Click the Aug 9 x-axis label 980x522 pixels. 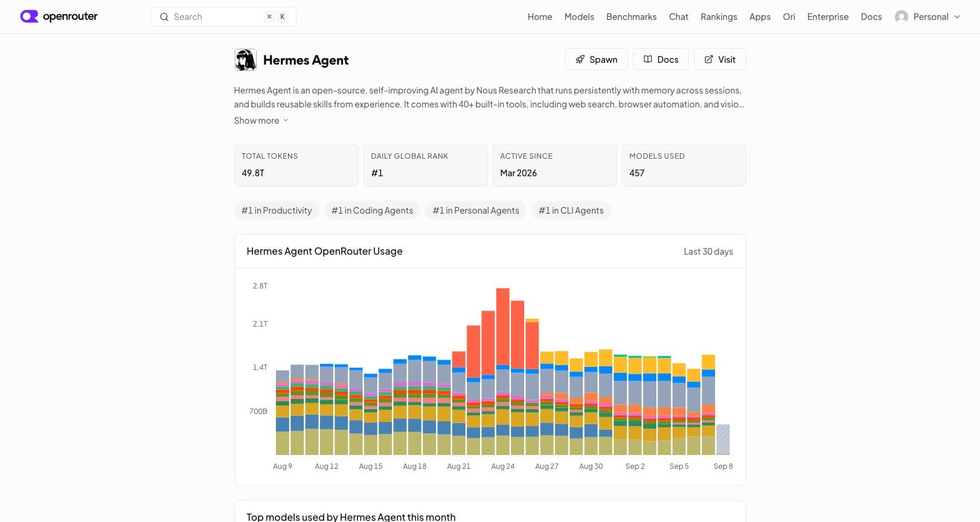click(283, 466)
